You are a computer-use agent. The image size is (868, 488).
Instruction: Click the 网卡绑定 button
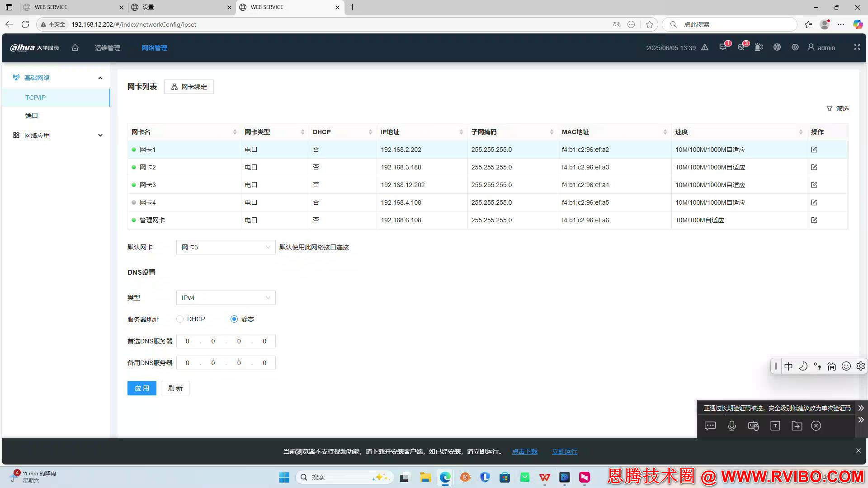click(189, 87)
